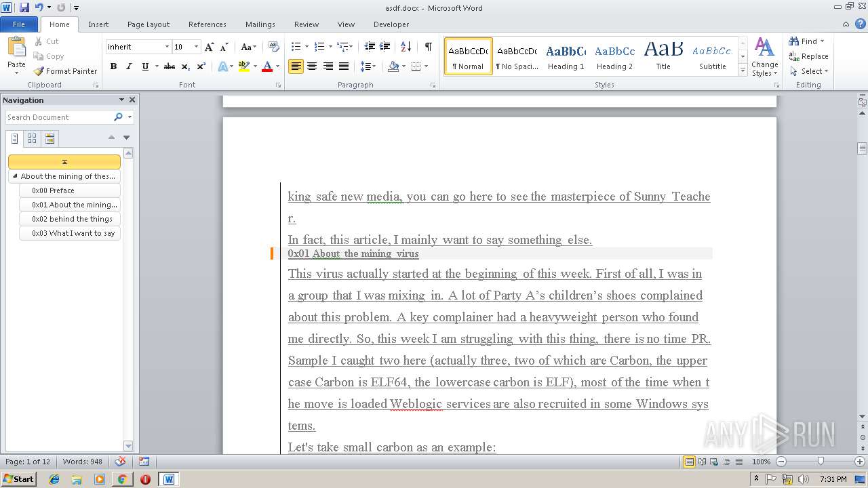This screenshot has width=868, height=488.
Task: Apply text highlight color
Action: 244,66
